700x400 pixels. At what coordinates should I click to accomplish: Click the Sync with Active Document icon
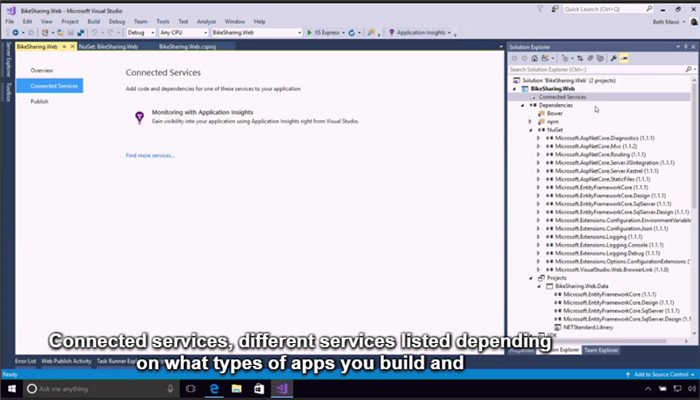pyautogui.click(x=580, y=58)
